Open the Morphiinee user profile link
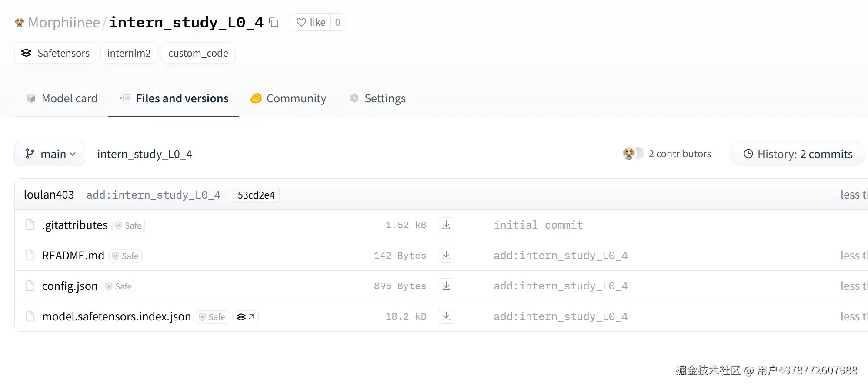868x387 pixels. 64,22
